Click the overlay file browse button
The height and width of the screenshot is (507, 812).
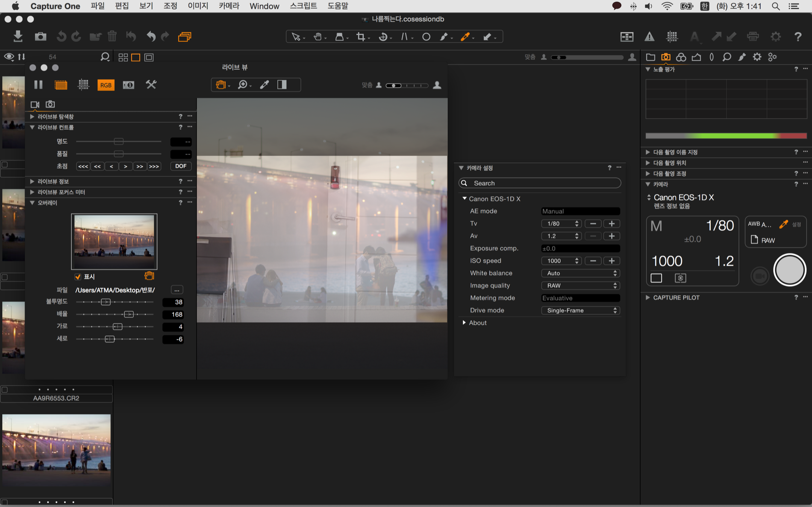click(177, 290)
